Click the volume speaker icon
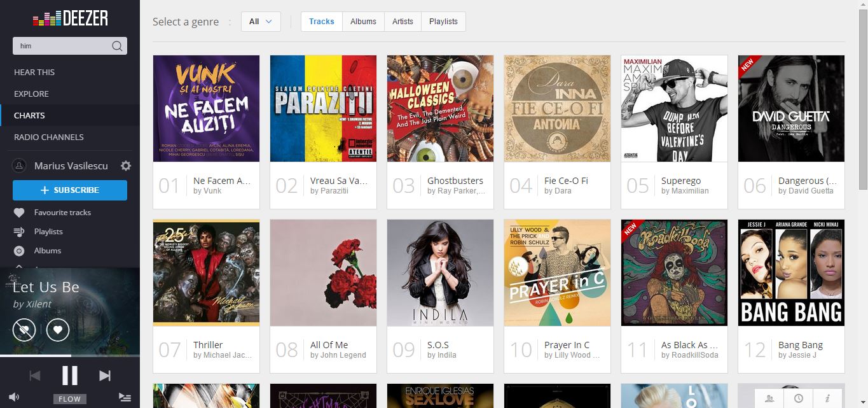 click(x=14, y=397)
